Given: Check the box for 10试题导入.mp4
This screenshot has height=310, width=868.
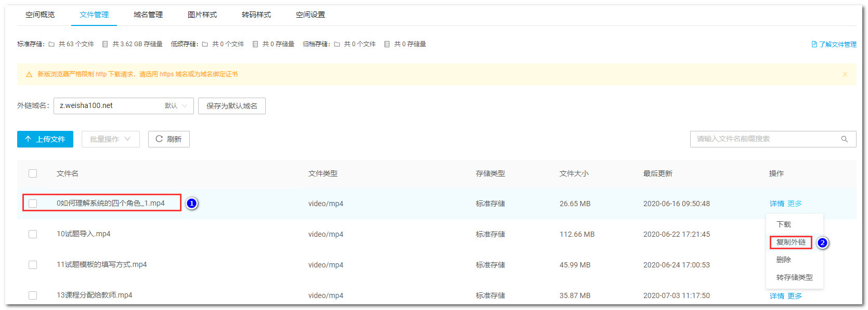Looking at the screenshot, I should point(33,234).
